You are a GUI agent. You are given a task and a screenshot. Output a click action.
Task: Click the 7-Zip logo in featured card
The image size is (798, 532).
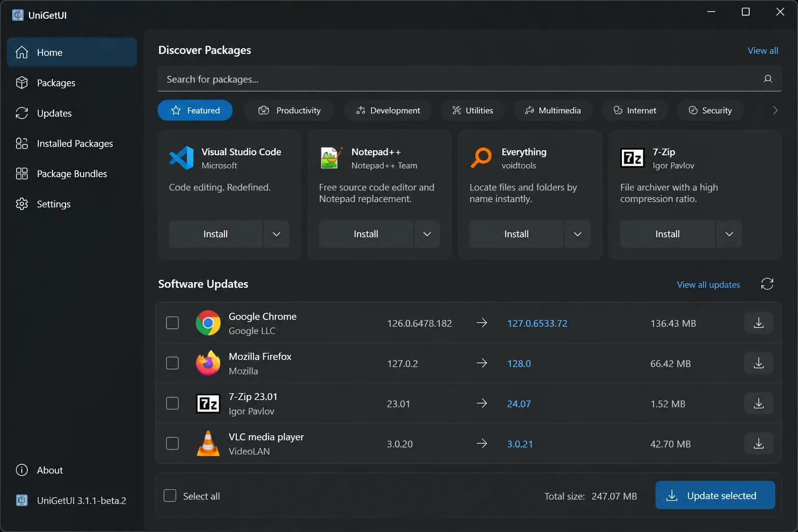pos(632,158)
